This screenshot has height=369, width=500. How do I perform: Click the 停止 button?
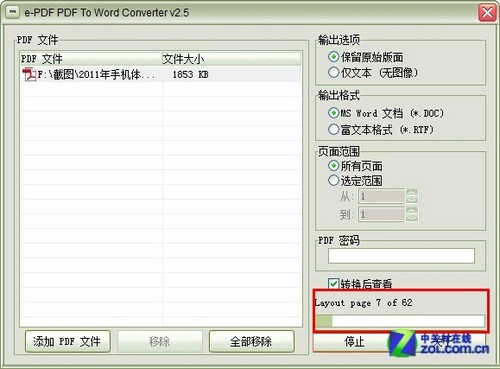354,342
